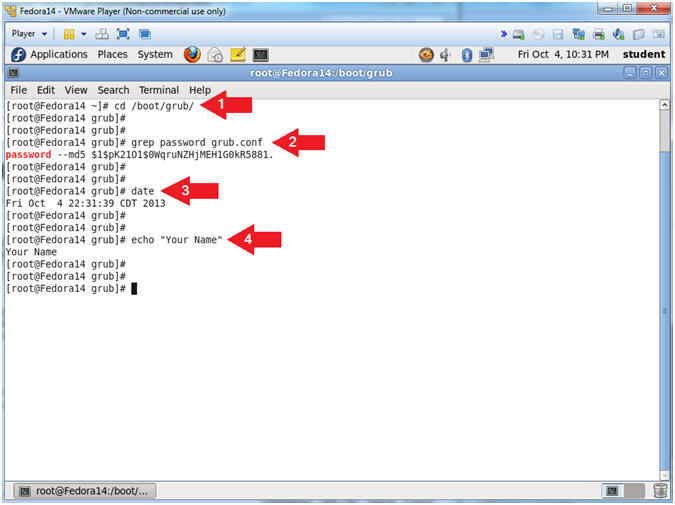This screenshot has height=505, width=675.
Task: Click the terminal cursor at last prompt
Action: (134, 288)
